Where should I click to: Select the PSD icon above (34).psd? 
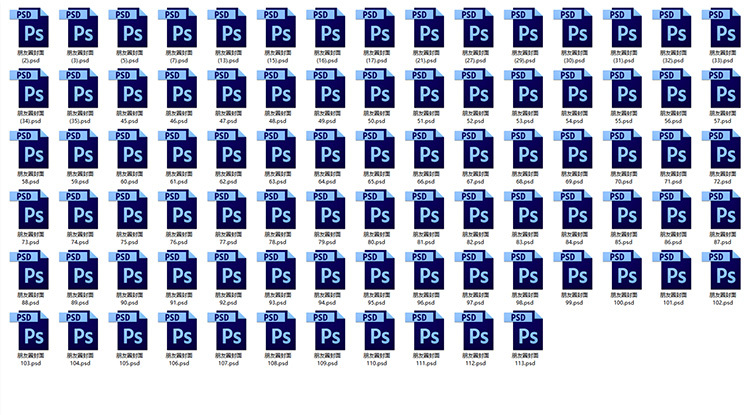coord(29,88)
